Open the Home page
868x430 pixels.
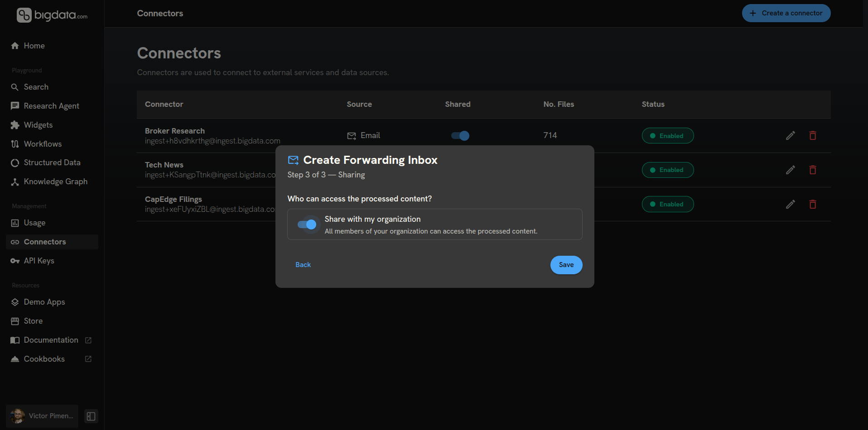(52, 46)
